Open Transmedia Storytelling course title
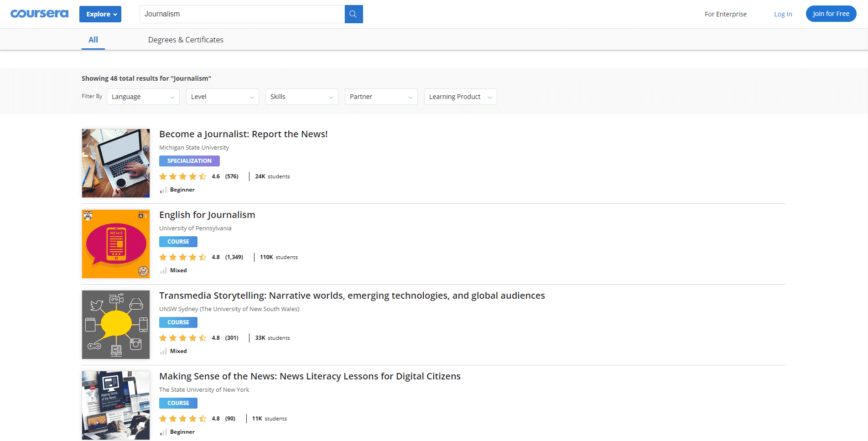The width and height of the screenshot is (868, 441). coord(352,296)
